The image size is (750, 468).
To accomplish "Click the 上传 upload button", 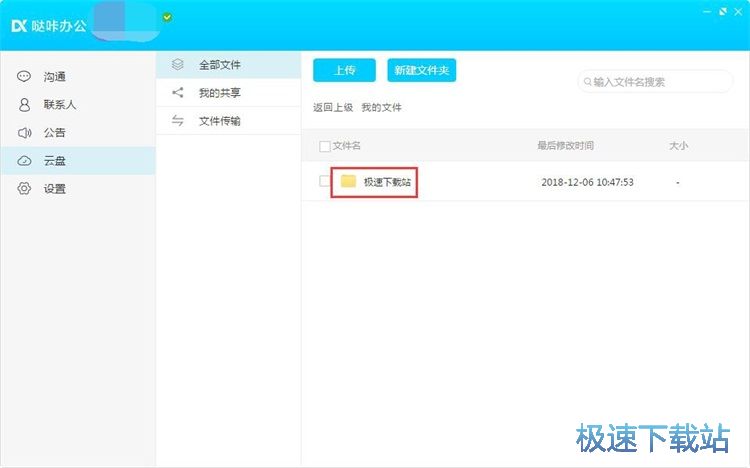I will (x=344, y=70).
